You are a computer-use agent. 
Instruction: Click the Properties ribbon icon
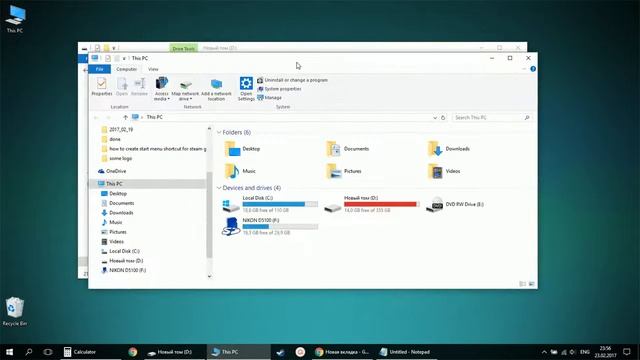click(102, 87)
